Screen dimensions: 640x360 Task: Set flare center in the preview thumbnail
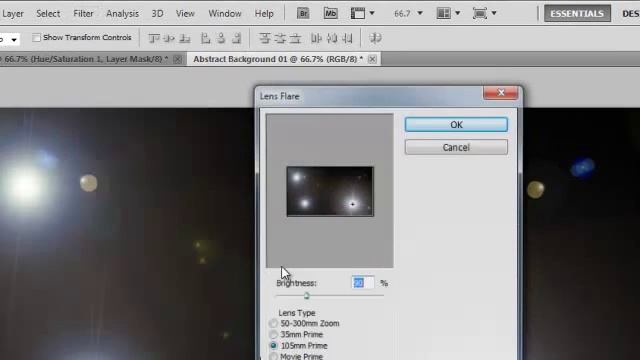coord(330,191)
